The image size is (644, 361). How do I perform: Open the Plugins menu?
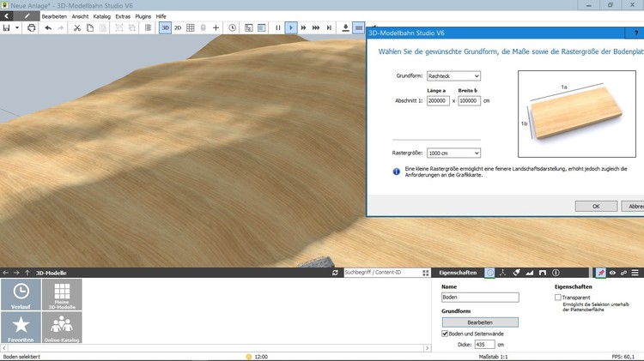143,16
